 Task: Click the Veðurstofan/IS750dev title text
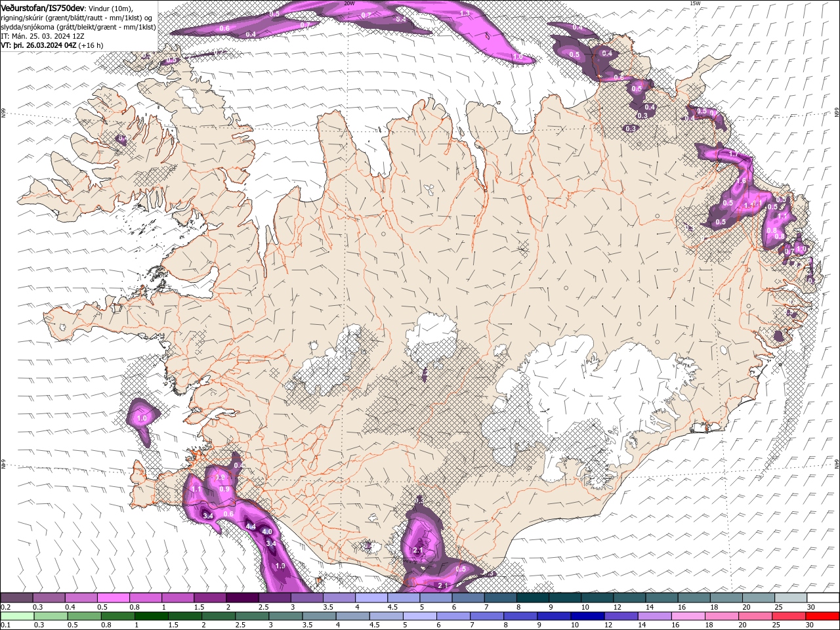pyautogui.click(x=43, y=7)
